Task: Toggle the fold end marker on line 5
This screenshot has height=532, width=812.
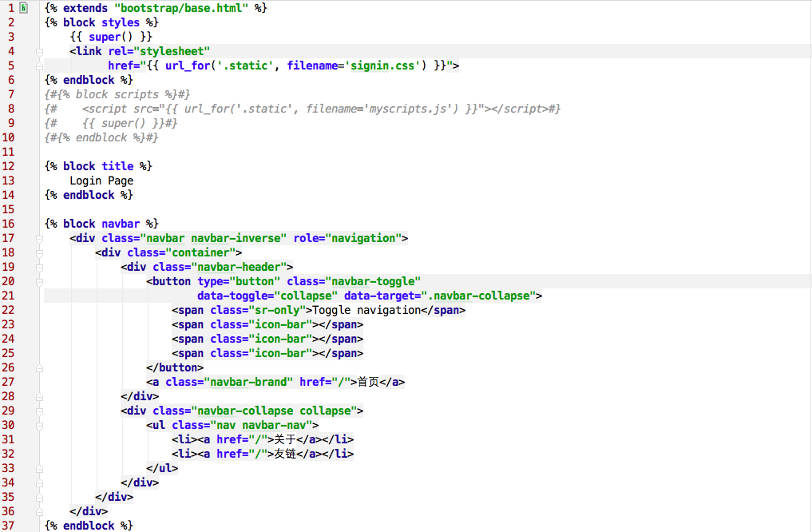Action: 39,66
